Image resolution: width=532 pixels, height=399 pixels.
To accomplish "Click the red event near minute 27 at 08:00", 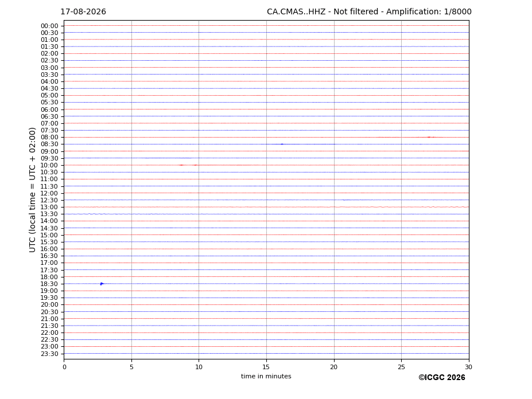I will point(429,137).
